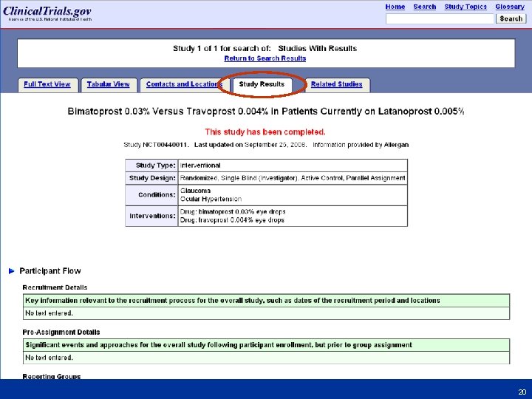Viewport: 532px width, 399px height.
Task: Click 'Information provided by Allergan' text
Action: [x=361, y=145]
